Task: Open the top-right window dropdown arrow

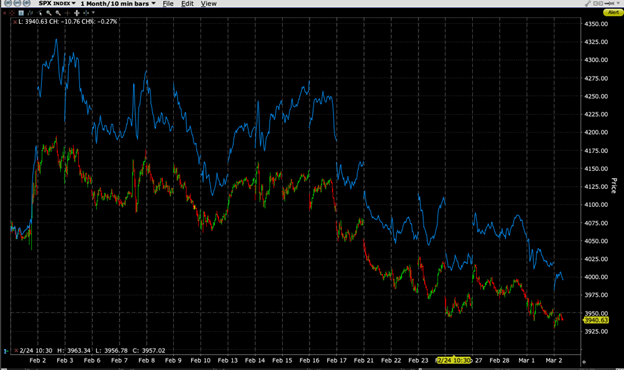Action: [618, 3]
